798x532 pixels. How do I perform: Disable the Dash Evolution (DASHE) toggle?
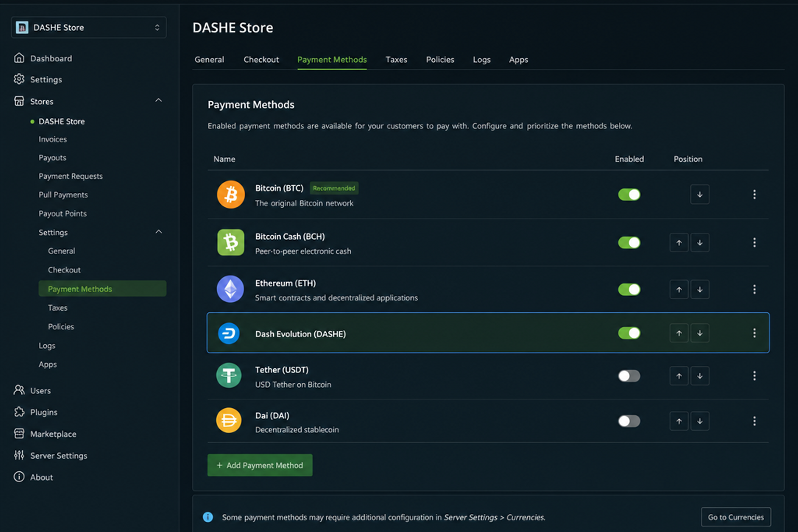pyautogui.click(x=629, y=333)
